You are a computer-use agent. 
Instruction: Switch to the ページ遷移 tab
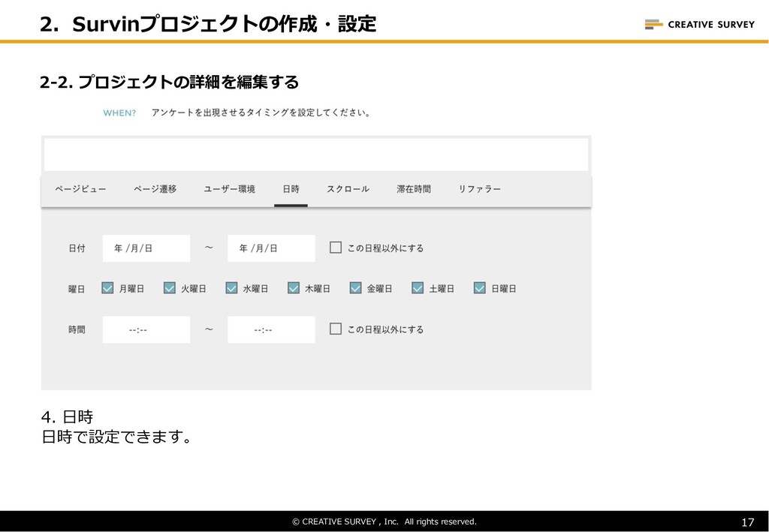[x=155, y=189]
